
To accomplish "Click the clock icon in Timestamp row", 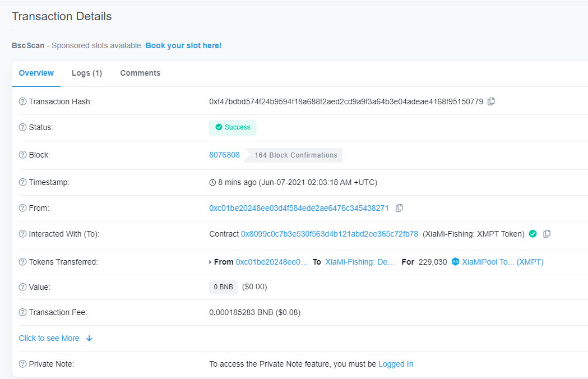I will pos(212,182).
